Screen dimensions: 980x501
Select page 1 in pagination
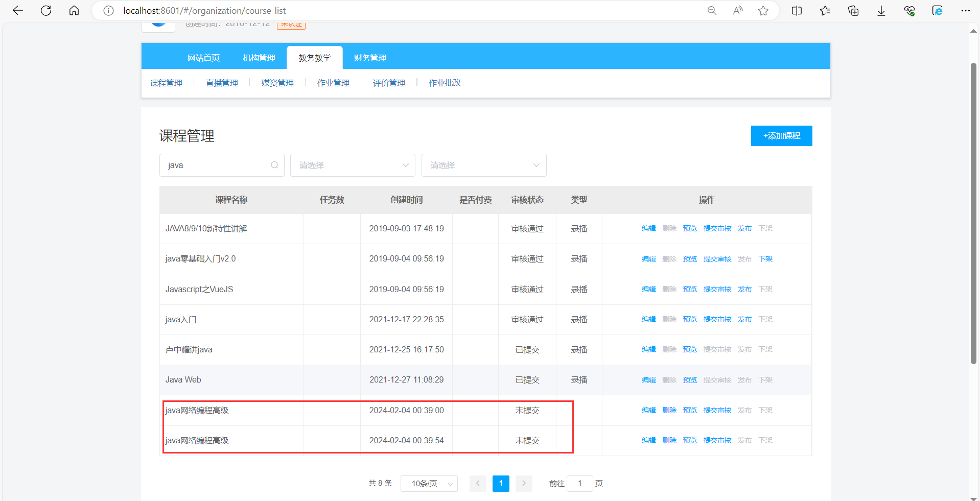[501, 483]
